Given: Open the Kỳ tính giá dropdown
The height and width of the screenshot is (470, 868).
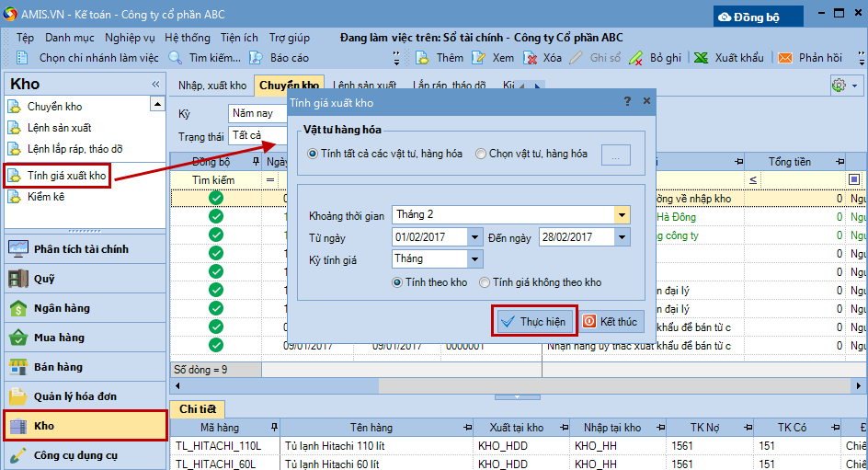Looking at the screenshot, I should (474, 259).
